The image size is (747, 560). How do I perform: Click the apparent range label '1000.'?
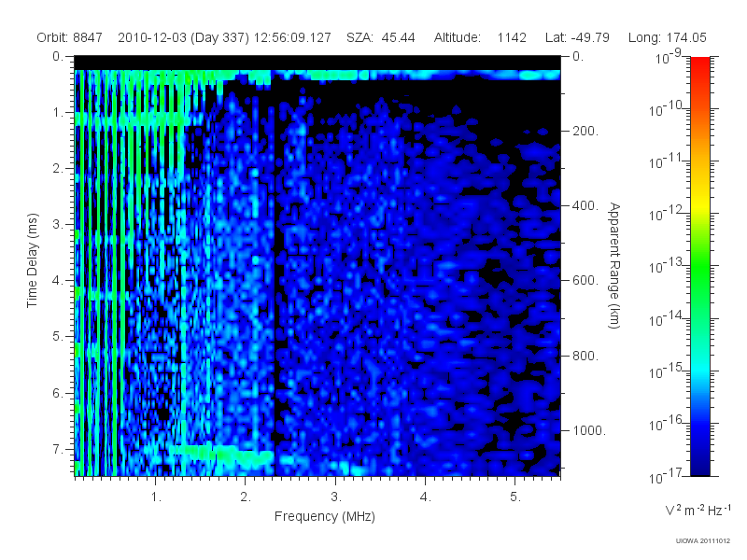(x=589, y=430)
